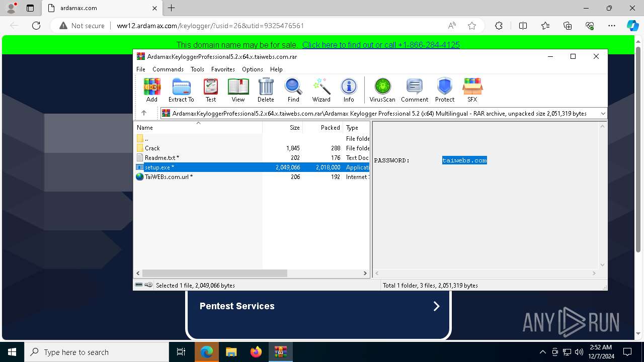The width and height of the screenshot is (644, 362).
Task: Close the ardamax.com tab
Action: tap(154, 8)
